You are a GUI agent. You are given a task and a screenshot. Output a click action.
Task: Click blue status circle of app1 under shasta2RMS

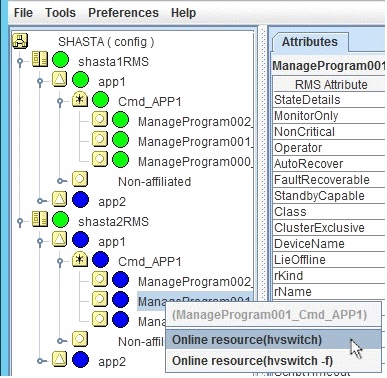point(80,241)
